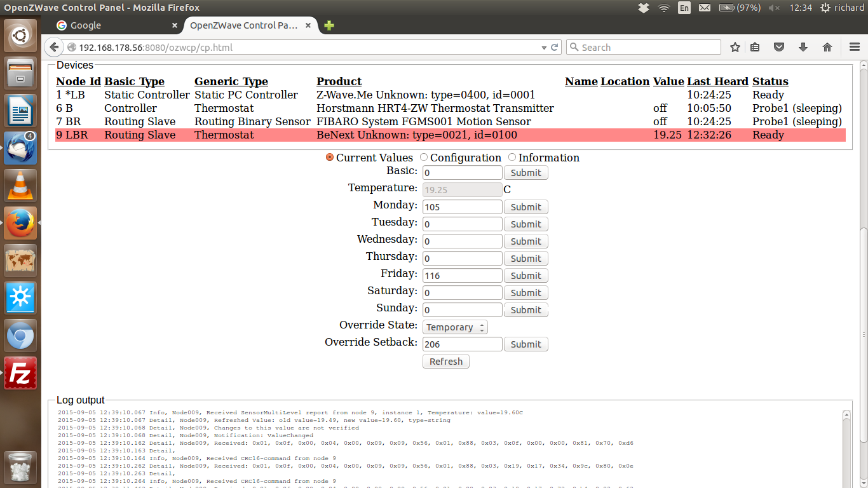Close the Google tab
Screen dimensions: 868x488
175,25
